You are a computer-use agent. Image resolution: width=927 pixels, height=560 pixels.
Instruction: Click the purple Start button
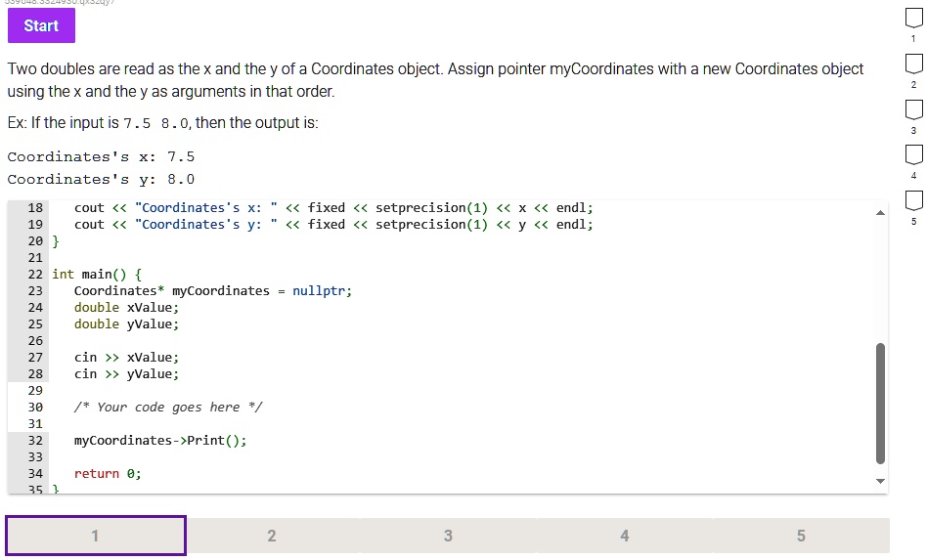41,25
